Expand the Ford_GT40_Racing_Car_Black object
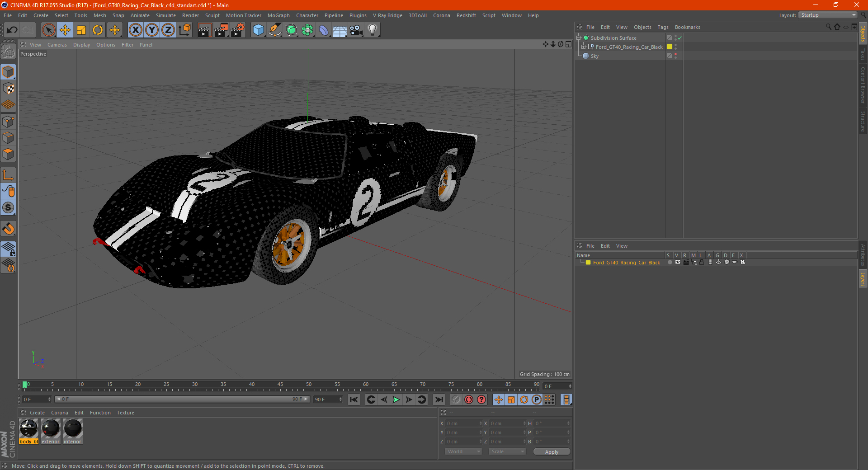 [584, 47]
